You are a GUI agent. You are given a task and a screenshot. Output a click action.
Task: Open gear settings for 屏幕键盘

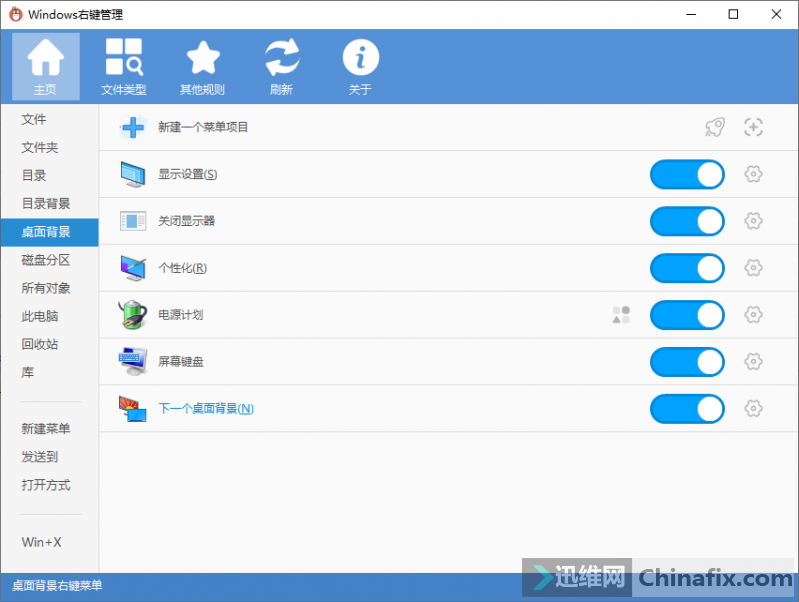pos(753,361)
